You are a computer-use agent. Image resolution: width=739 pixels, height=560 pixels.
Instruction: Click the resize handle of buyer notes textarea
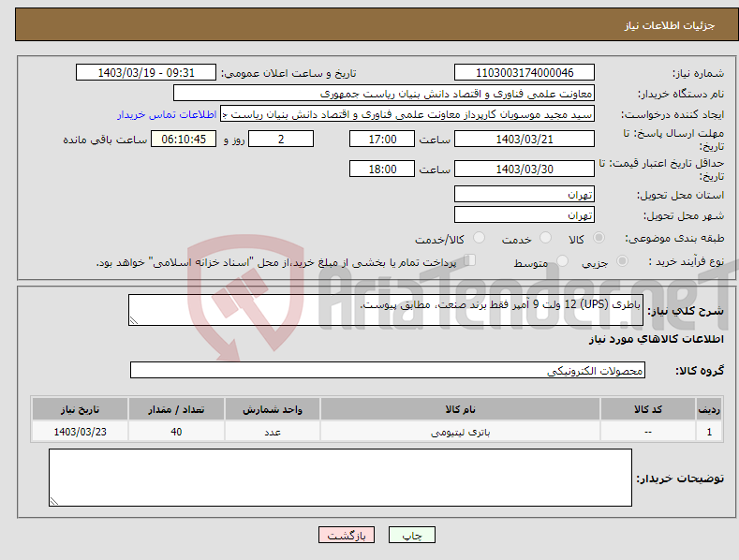(54, 502)
